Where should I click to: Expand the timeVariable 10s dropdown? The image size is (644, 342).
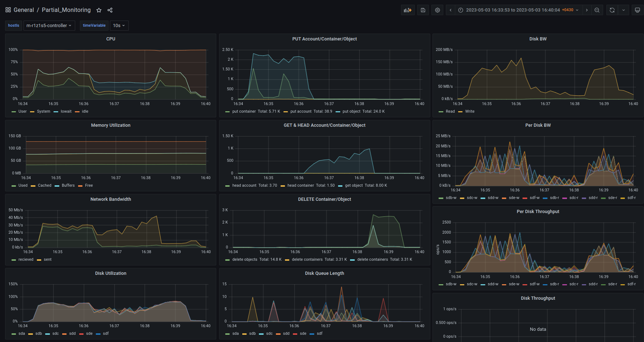pyautogui.click(x=119, y=26)
